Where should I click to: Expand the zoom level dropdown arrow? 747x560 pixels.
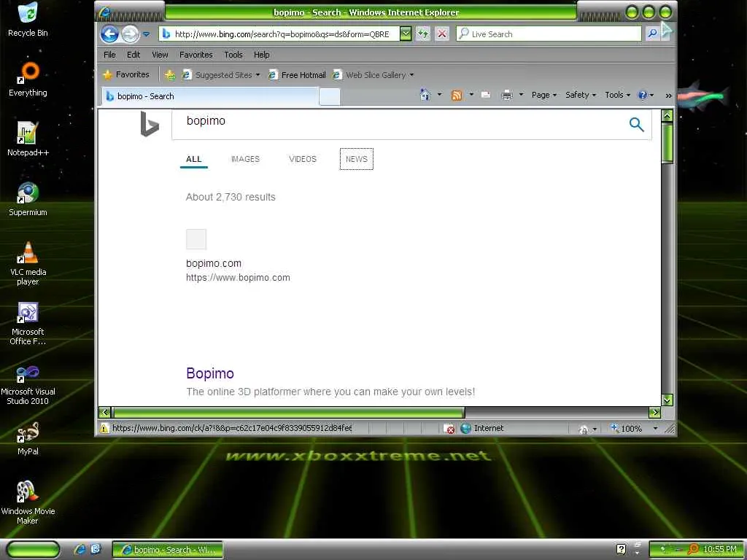point(656,429)
